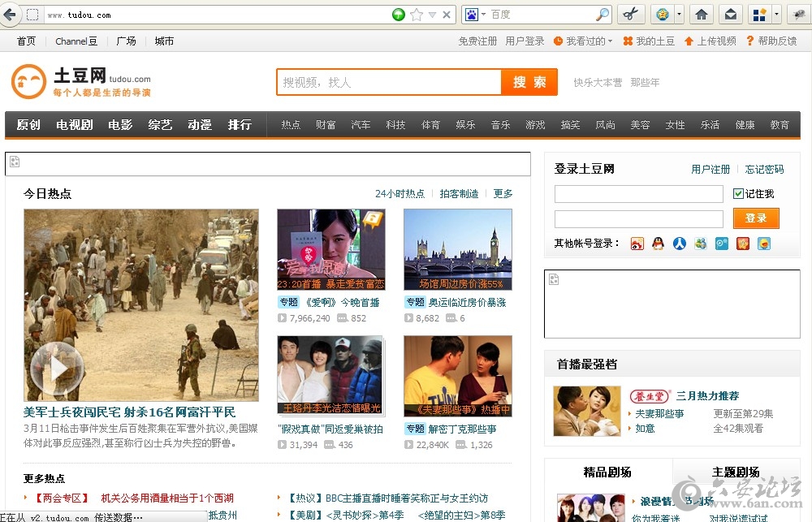
Task: Open the 我看过的 dropdown menu
Action: click(x=587, y=41)
